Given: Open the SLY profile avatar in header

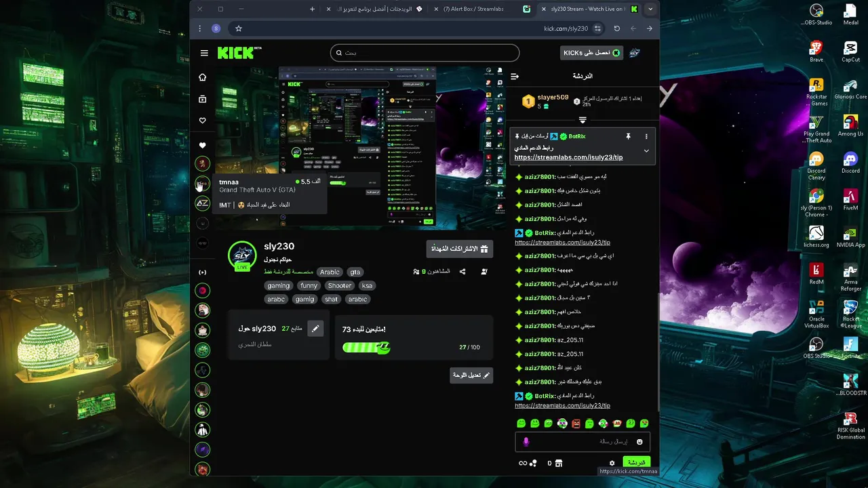Looking at the screenshot, I should point(635,53).
